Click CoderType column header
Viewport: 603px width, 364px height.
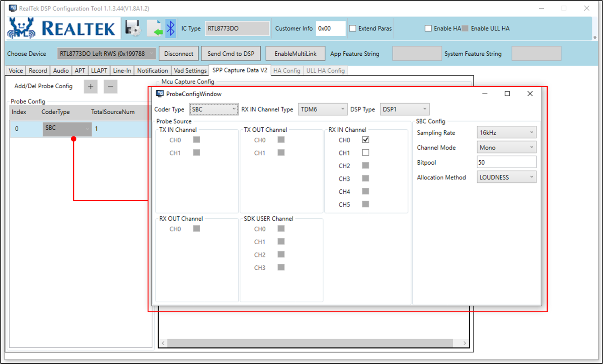click(x=56, y=112)
